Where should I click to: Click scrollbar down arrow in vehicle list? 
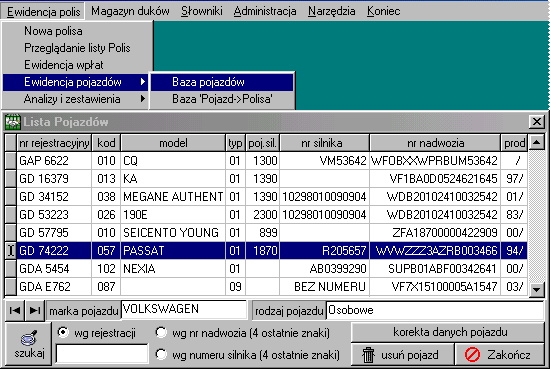point(536,289)
